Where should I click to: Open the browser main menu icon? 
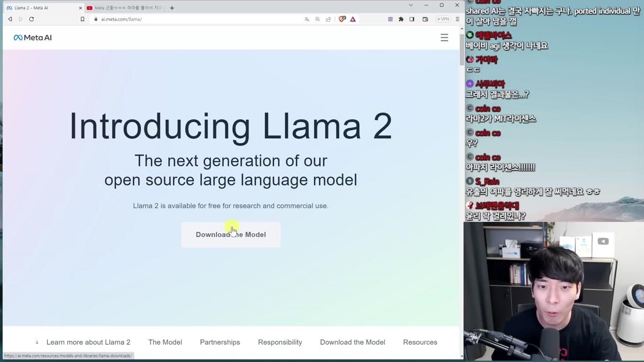click(457, 19)
